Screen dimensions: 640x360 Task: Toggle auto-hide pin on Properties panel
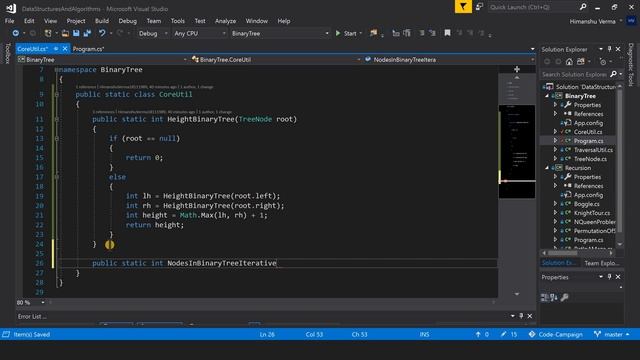pos(609,277)
